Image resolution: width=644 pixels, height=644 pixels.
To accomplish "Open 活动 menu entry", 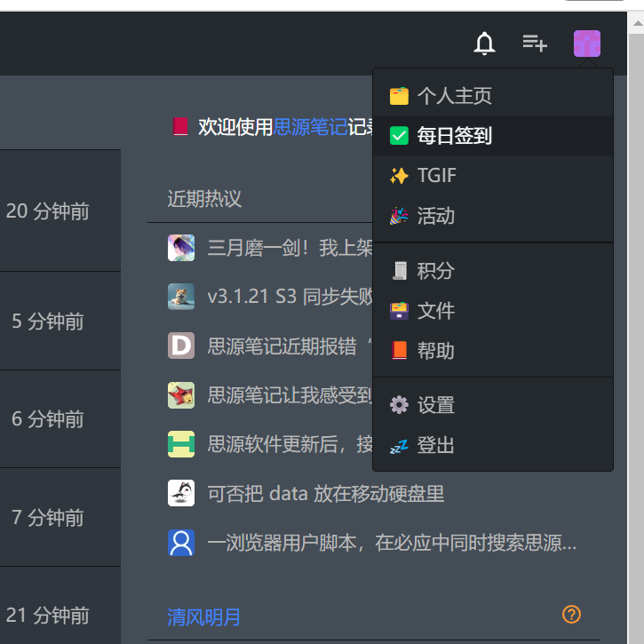I will coord(493,216).
